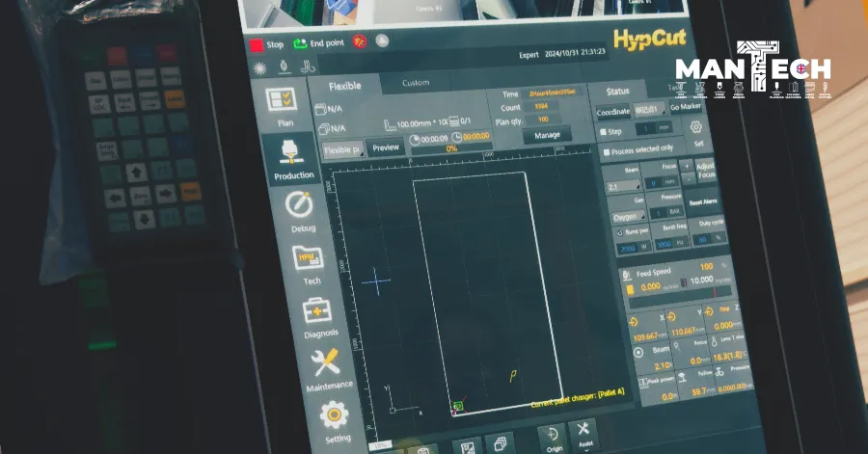Image resolution: width=868 pixels, height=454 pixels.
Task: Click the Y axis go-to icon
Action: point(671,317)
